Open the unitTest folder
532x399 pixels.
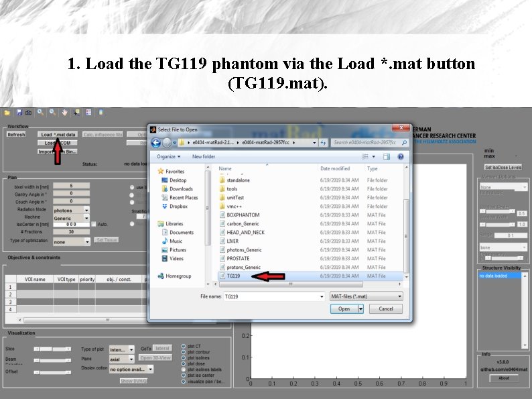[310, 198]
